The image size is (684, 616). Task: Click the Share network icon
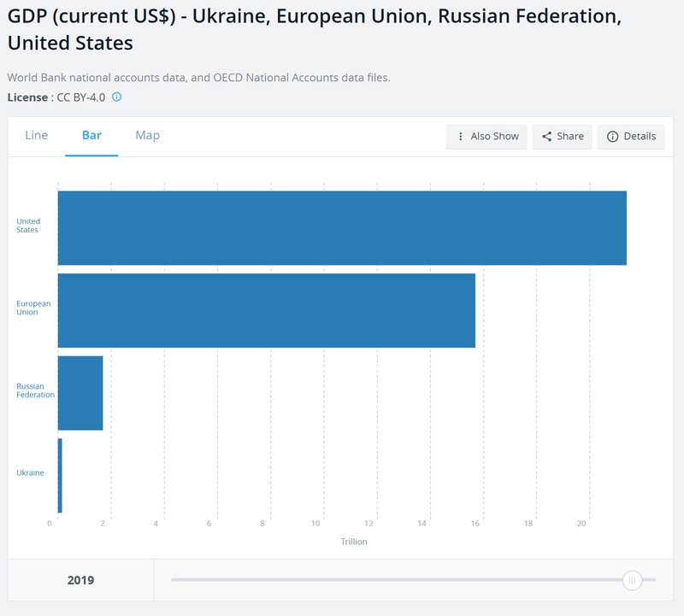[x=547, y=137]
